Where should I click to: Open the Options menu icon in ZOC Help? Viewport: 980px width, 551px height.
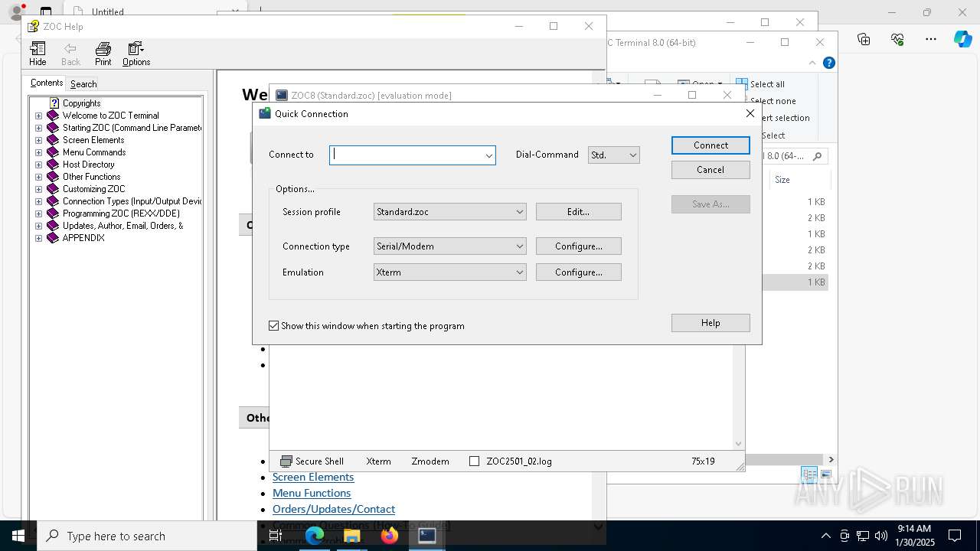coord(136,49)
